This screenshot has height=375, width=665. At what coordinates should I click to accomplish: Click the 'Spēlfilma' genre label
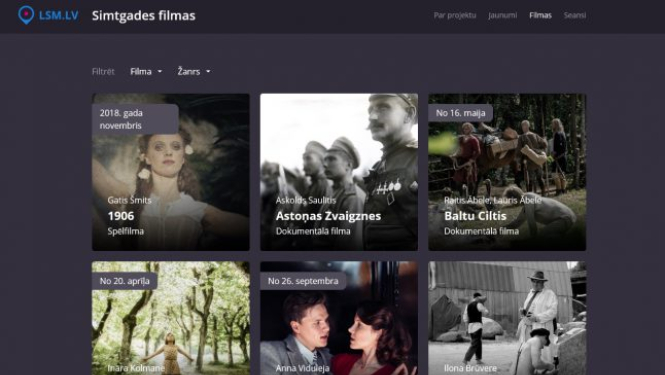click(126, 231)
